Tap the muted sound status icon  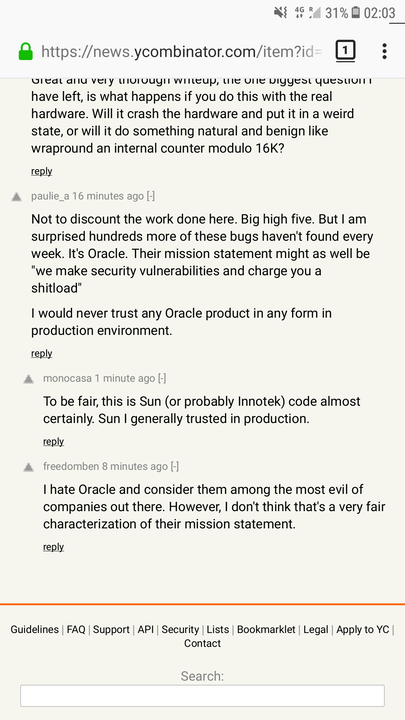point(281,12)
